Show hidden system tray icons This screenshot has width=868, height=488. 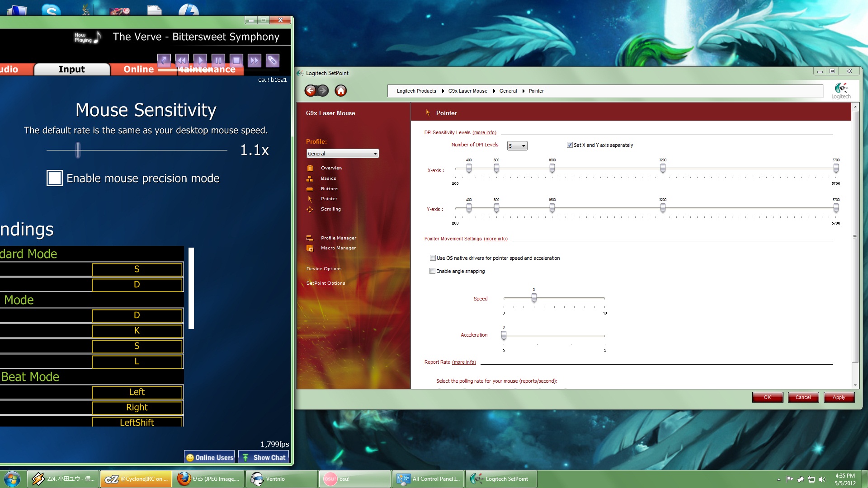pyautogui.click(x=778, y=479)
